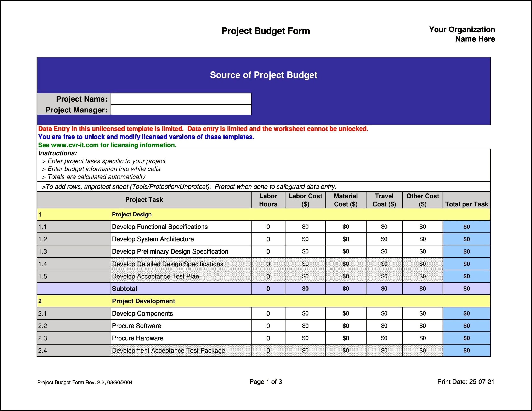Select the Project Budget Form title
Screen dimensions: 532x411
click(266, 31)
